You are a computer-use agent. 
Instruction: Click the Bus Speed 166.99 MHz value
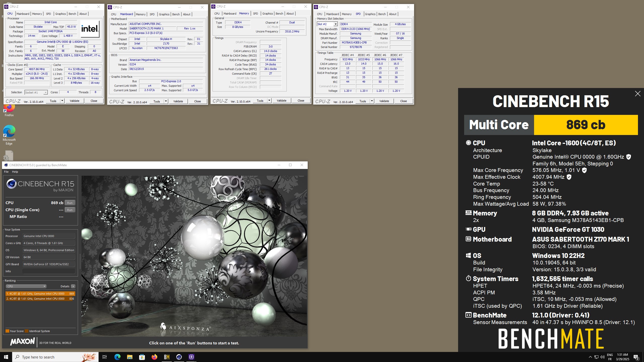(37, 78)
